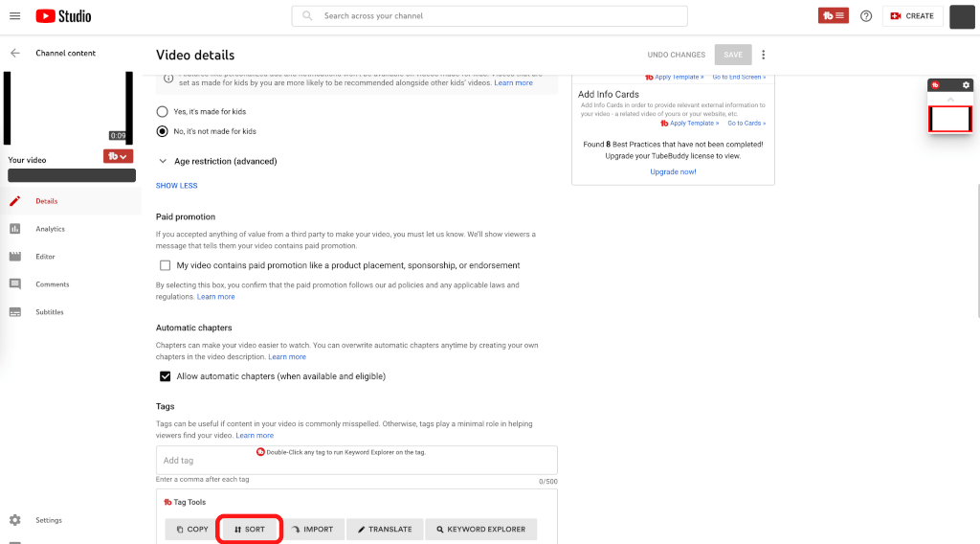Click the Upgrade now! link
Viewport: 980px width, 544px height.
point(673,171)
